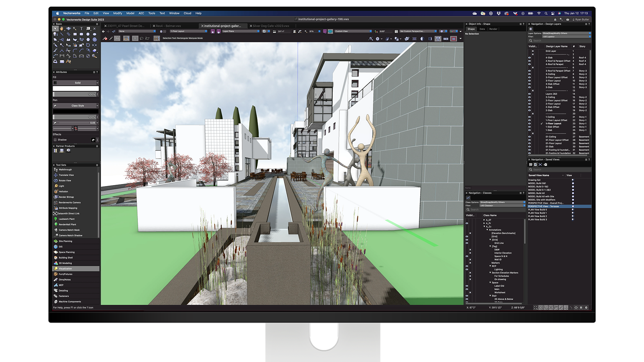Select the Circle tool
The height and width of the screenshot is (362, 644).
pos(88,34)
